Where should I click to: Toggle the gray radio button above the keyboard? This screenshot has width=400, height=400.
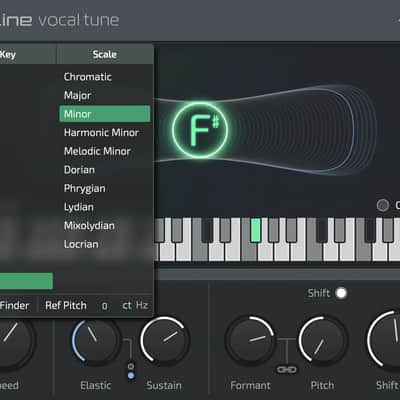click(x=383, y=205)
